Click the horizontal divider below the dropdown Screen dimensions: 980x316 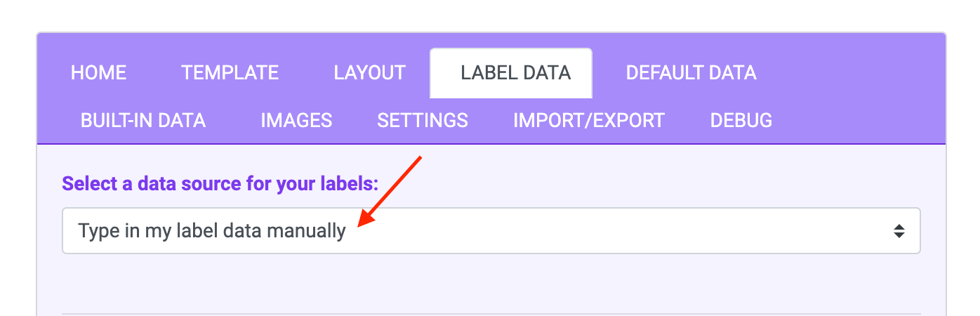point(491,313)
